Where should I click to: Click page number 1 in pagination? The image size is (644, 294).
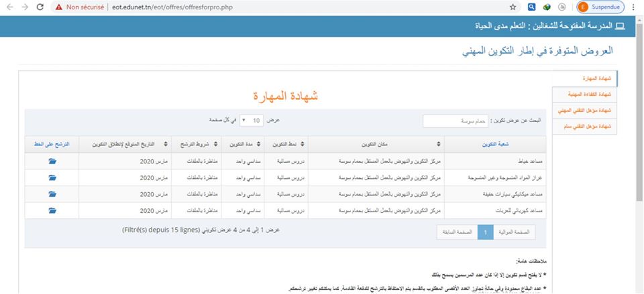point(486,232)
